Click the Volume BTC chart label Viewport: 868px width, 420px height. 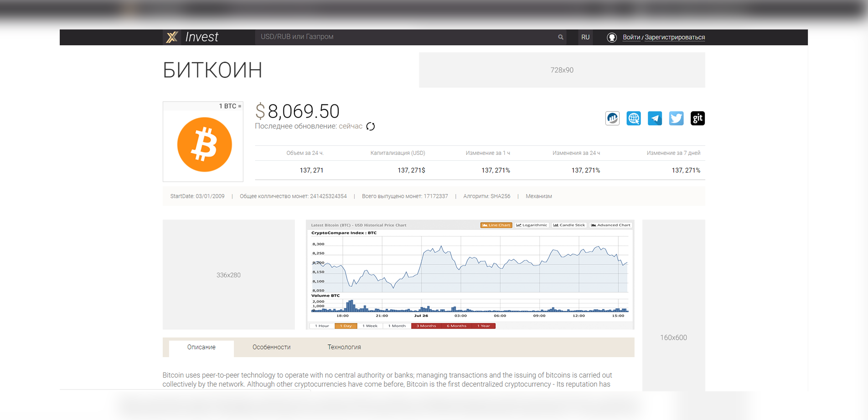(325, 296)
